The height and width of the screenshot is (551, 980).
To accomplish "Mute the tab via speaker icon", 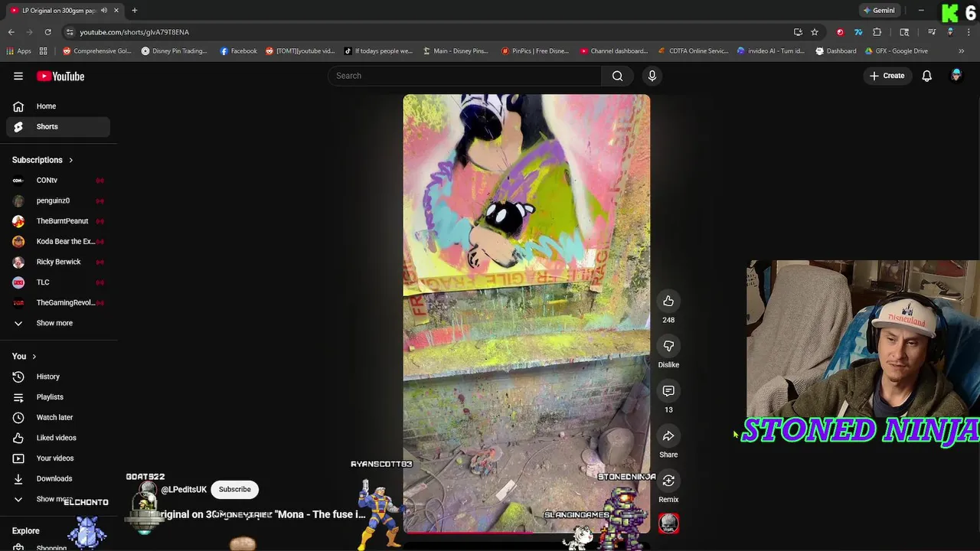I will 103,11.
